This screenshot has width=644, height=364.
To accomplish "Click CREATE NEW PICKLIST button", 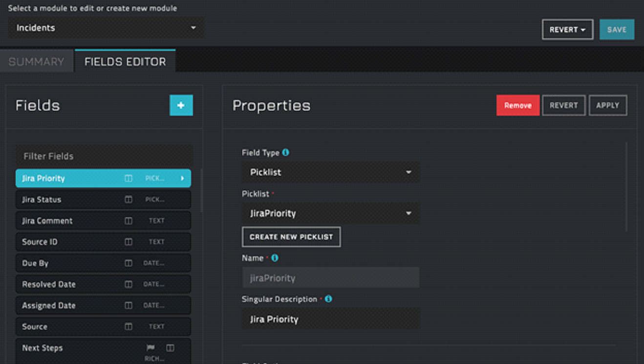I will (291, 237).
